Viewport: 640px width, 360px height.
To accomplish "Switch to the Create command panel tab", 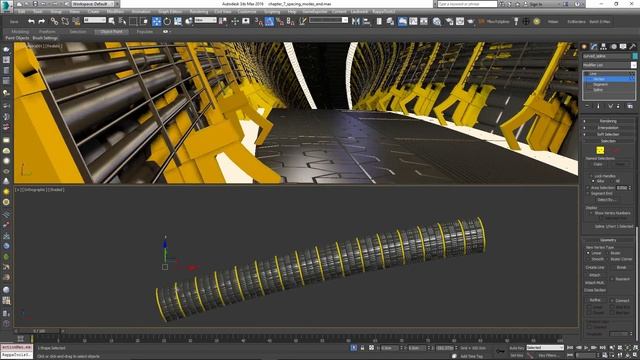I will (584, 47).
